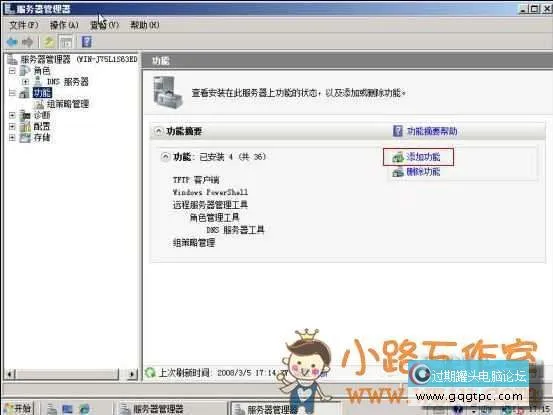Image resolution: width=553 pixels, height=415 pixels.
Task: Open the 查看(V) menu
Action: (104, 25)
